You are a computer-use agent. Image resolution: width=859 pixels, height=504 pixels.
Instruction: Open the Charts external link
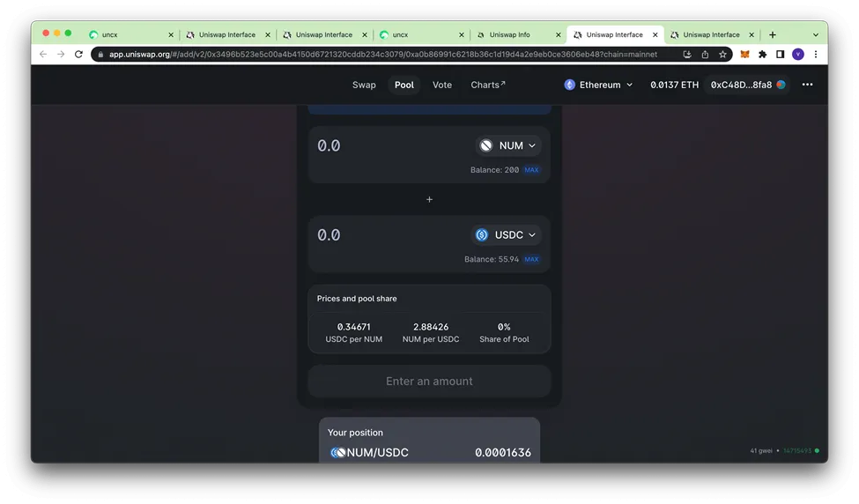coord(487,85)
